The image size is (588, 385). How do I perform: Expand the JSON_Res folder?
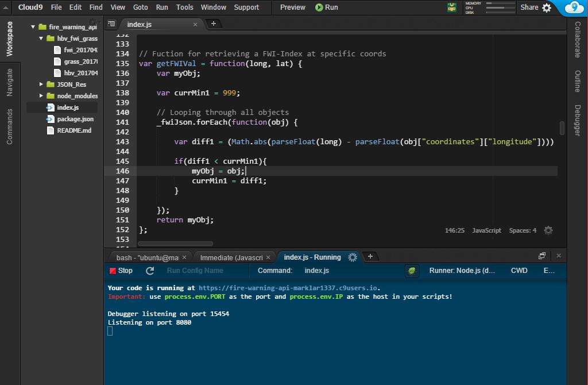(41, 84)
